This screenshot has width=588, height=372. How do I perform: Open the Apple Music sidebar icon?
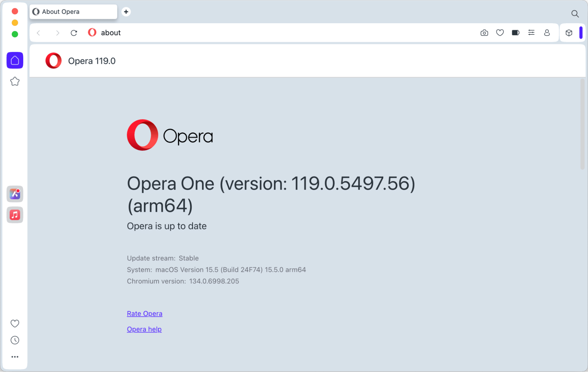(x=15, y=215)
